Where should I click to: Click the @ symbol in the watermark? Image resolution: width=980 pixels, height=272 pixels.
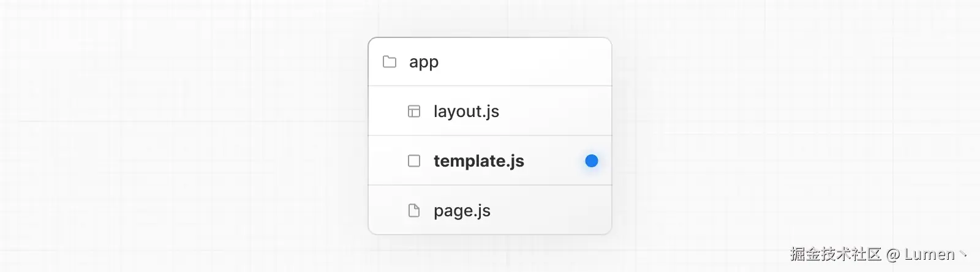893,254
